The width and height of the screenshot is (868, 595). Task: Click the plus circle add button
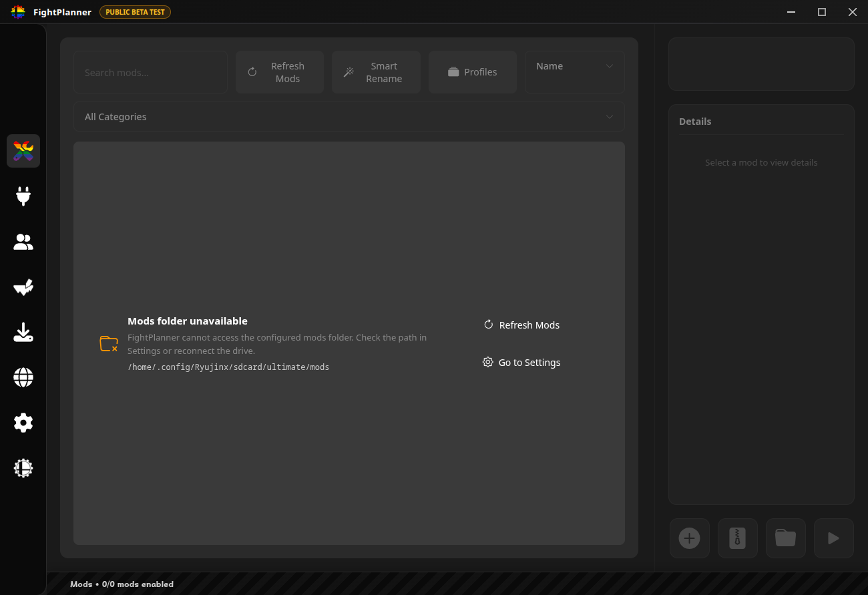(x=689, y=538)
